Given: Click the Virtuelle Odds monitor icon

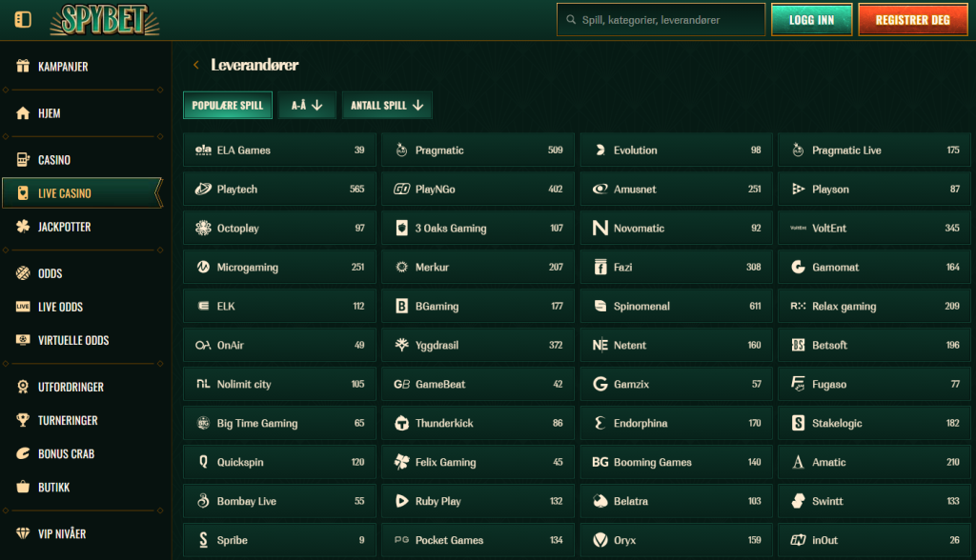Looking at the screenshot, I should [23, 340].
